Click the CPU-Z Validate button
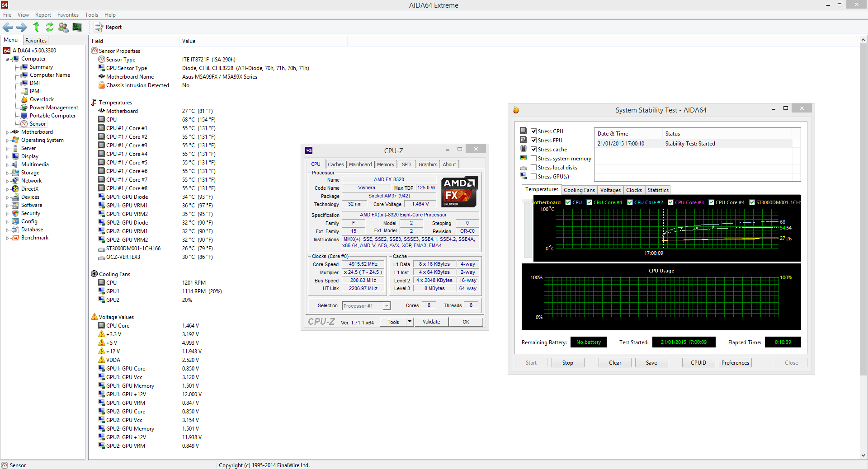Screen dimensions: 868x469 coord(431,322)
